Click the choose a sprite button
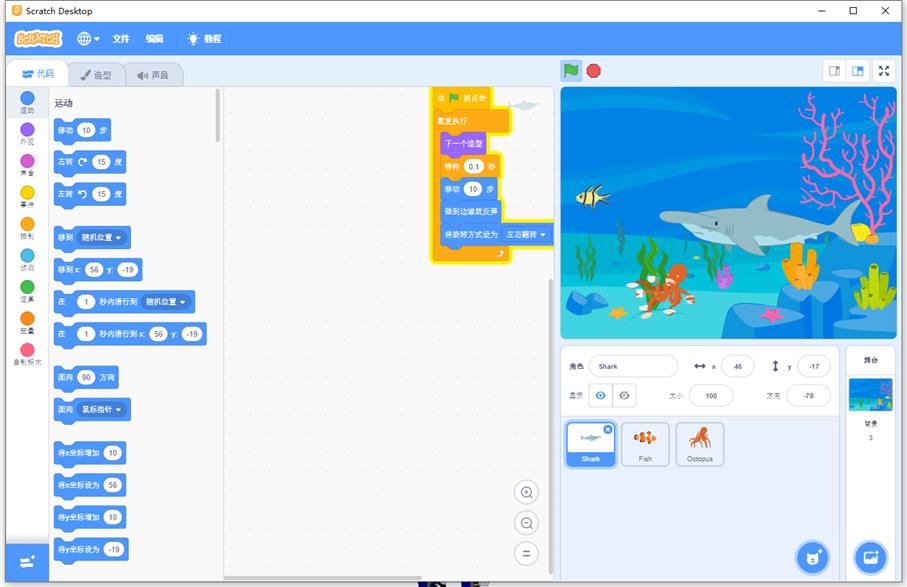Image resolution: width=907 pixels, height=587 pixels. [811, 556]
